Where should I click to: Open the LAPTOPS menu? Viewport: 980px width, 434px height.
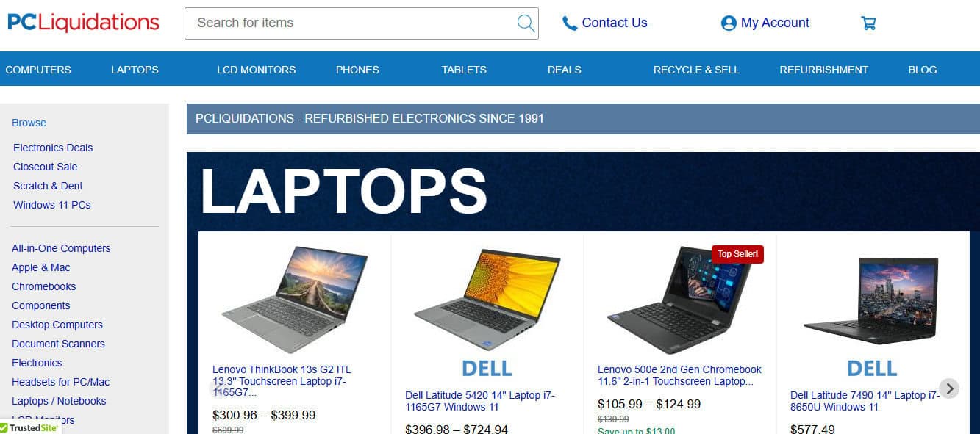(x=135, y=70)
